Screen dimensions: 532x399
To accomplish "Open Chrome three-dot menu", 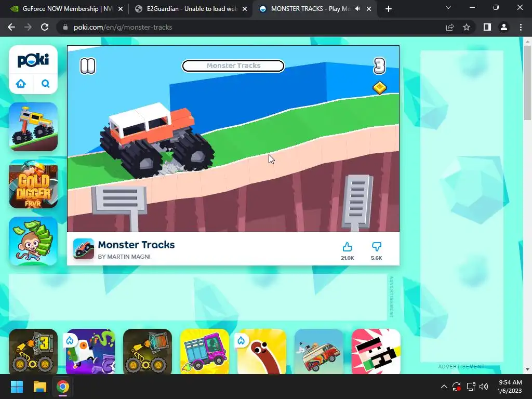I will tap(521, 27).
